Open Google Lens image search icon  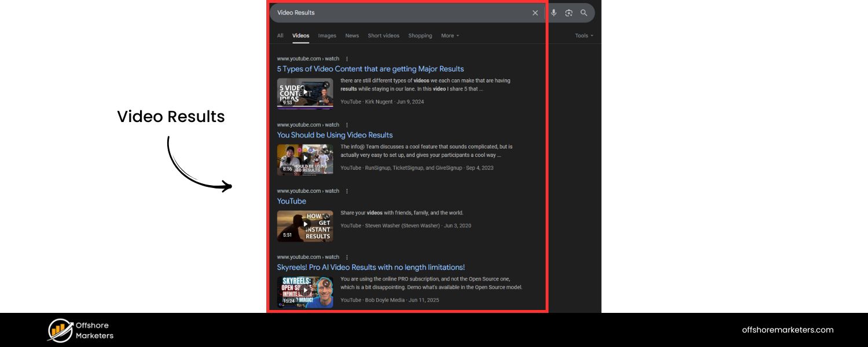coord(569,13)
